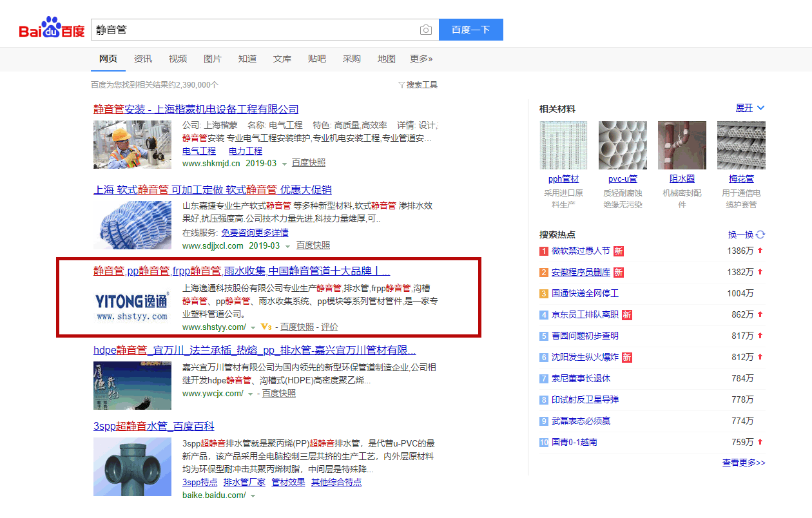Image resolution: width=812 pixels, height=518 pixels.
Task: Expand arrow beside www.shkmjd.cn
Action: pos(285,164)
